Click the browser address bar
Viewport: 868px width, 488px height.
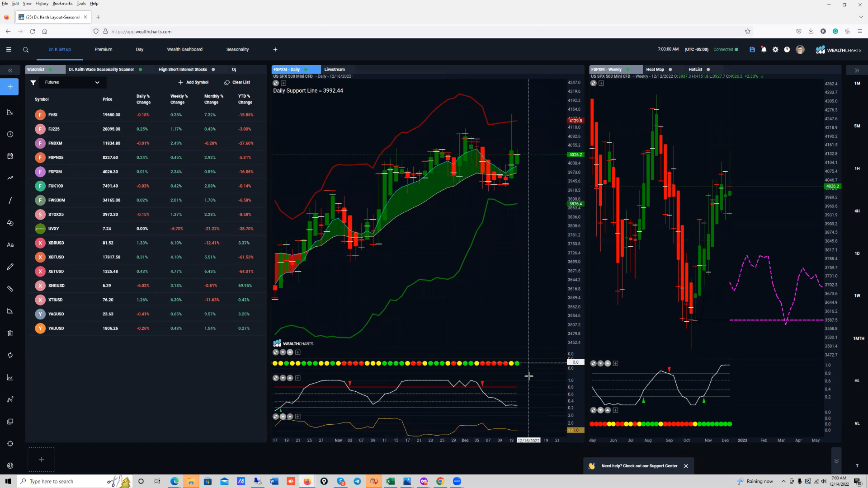420,32
